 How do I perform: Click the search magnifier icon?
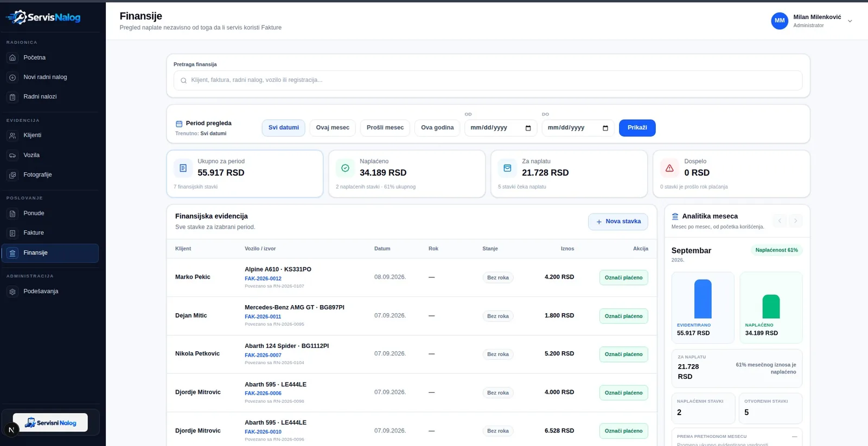183,81
